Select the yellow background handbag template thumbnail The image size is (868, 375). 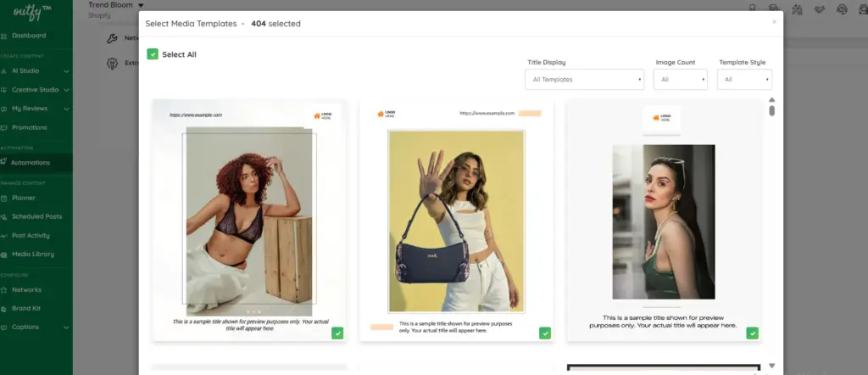tap(456, 220)
